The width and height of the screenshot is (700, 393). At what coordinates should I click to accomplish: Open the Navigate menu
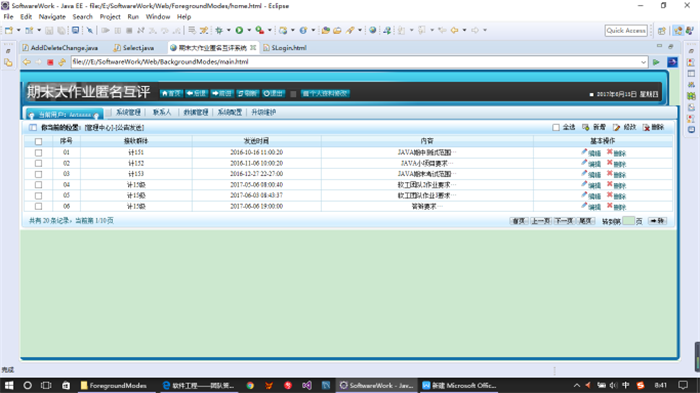(x=52, y=17)
